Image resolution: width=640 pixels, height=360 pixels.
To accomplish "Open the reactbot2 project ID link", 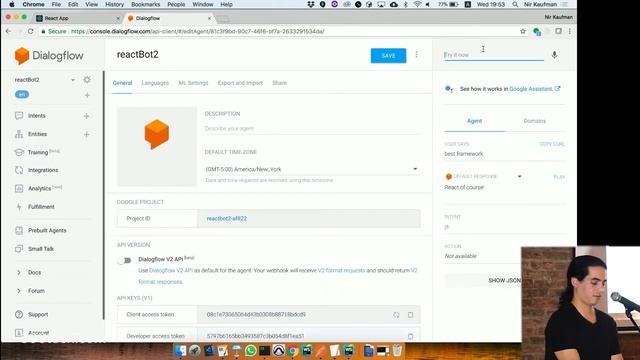I will pos(227,219).
